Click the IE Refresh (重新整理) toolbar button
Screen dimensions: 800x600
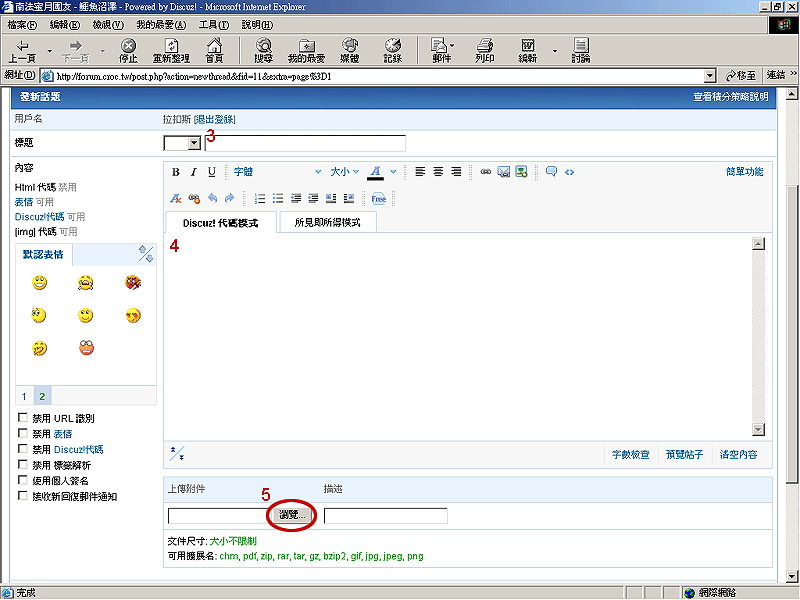coord(171,51)
